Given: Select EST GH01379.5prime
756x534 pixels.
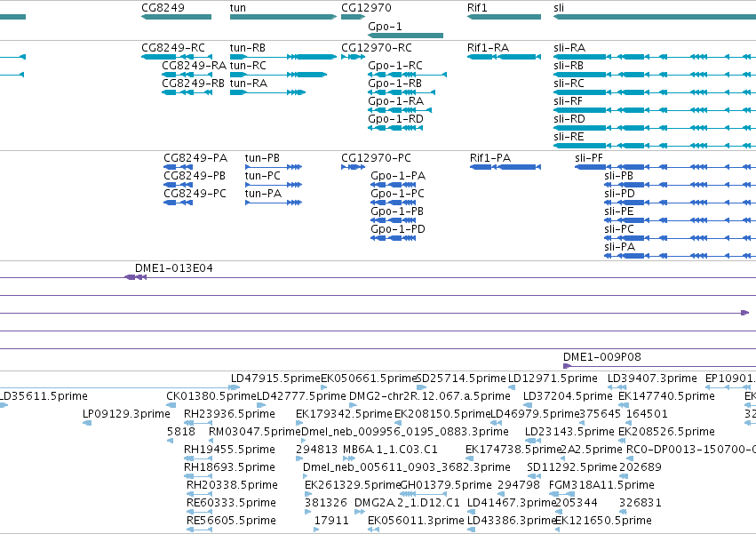Looking at the screenshot, I should tap(424, 494).
